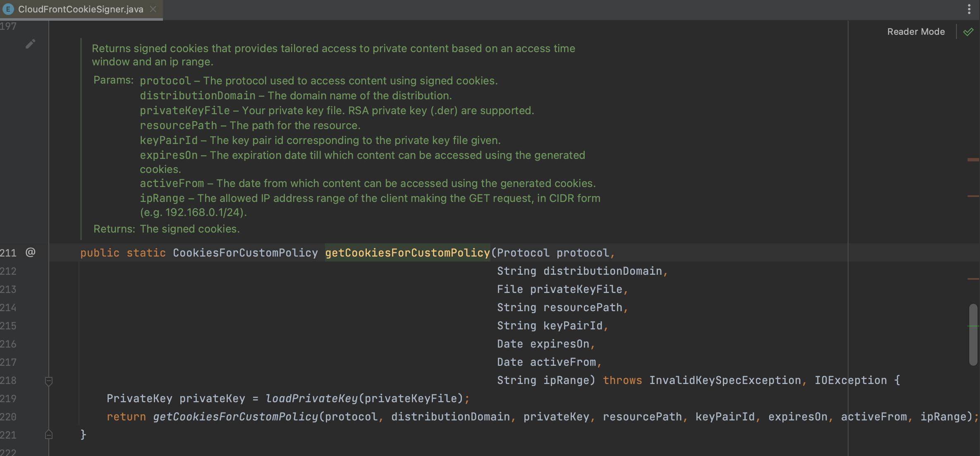This screenshot has height=456, width=980.
Task: Click the InvalidKeySpecException type in the throws clause
Action: [x=725, y=380]
